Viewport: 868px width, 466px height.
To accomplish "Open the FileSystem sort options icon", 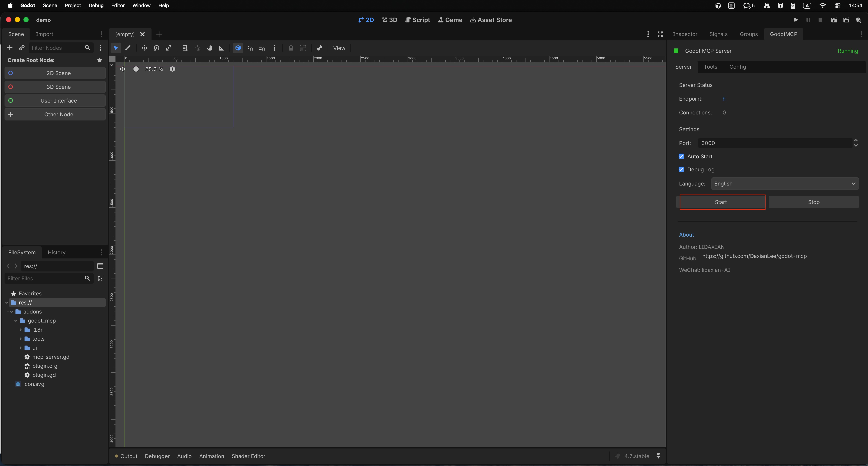I will point(100,278).
